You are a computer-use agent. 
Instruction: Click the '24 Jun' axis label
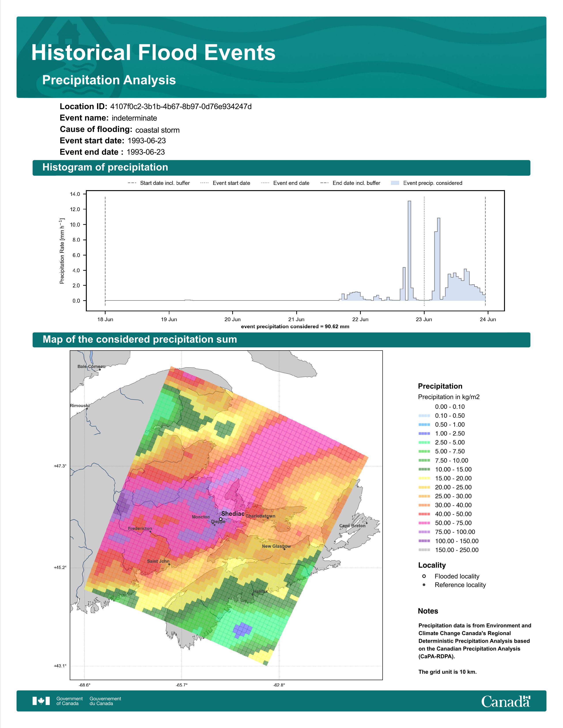(x=488, y=319)
